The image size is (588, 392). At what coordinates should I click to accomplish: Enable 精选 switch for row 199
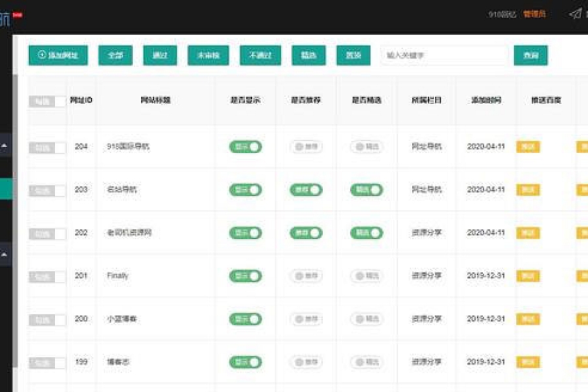coord(367,362)
